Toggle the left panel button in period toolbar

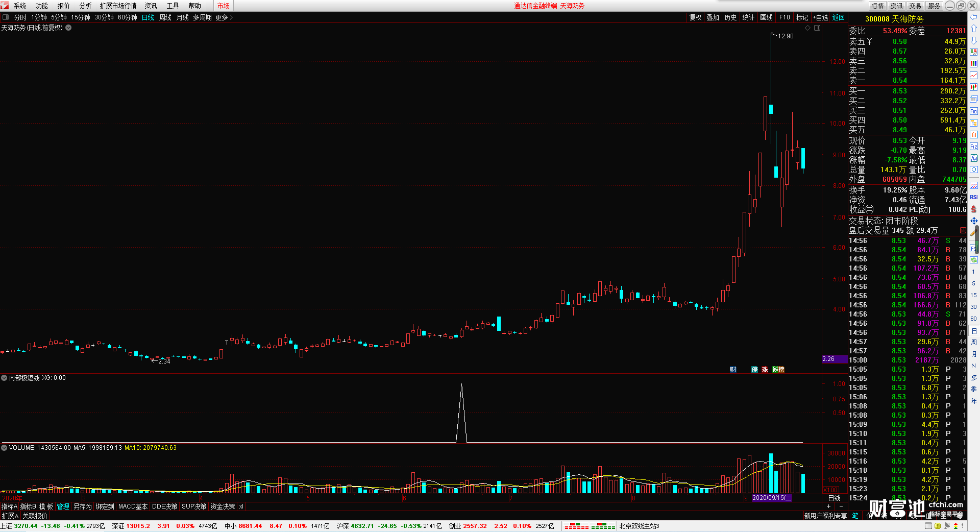[6, 17]
